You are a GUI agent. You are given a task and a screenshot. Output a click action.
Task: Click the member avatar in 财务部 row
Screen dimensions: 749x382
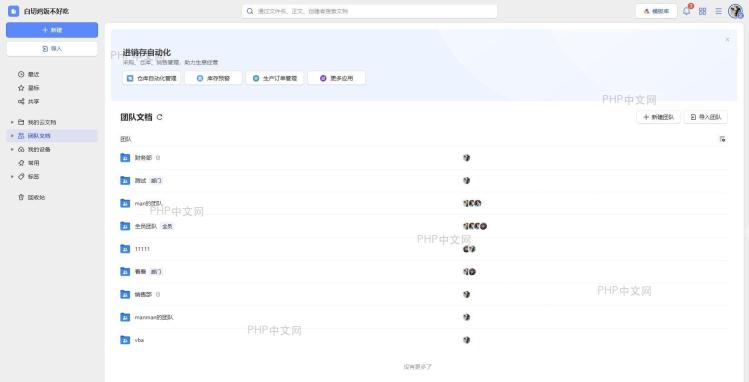[x=467, y=158]
